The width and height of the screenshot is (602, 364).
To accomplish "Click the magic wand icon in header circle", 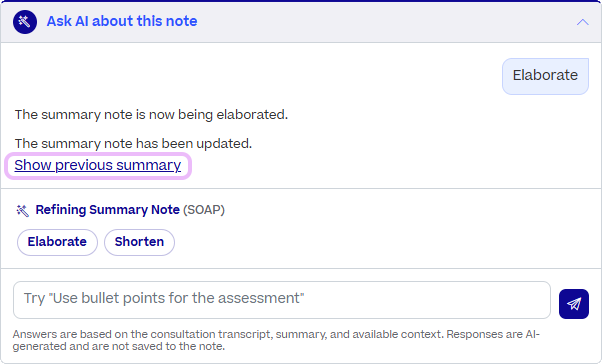I will click(25, 22).
